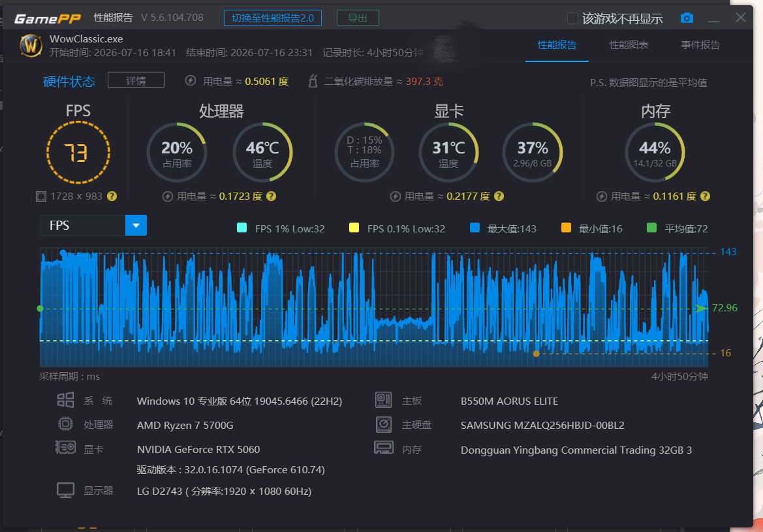Switch to the 性能报告 tab
Image resolution: width=763 pixels, height=532 pixels.
[557, 45]
